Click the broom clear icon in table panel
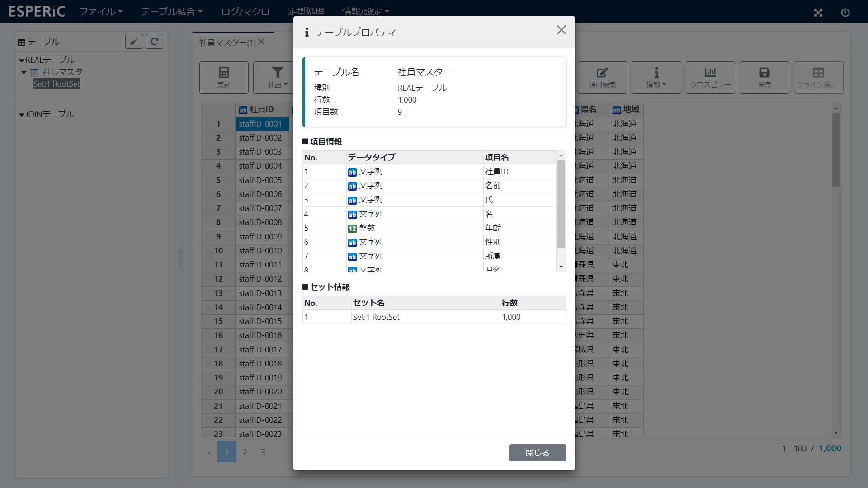The width and height of the screenshot is (868, 488). point(134,42)
